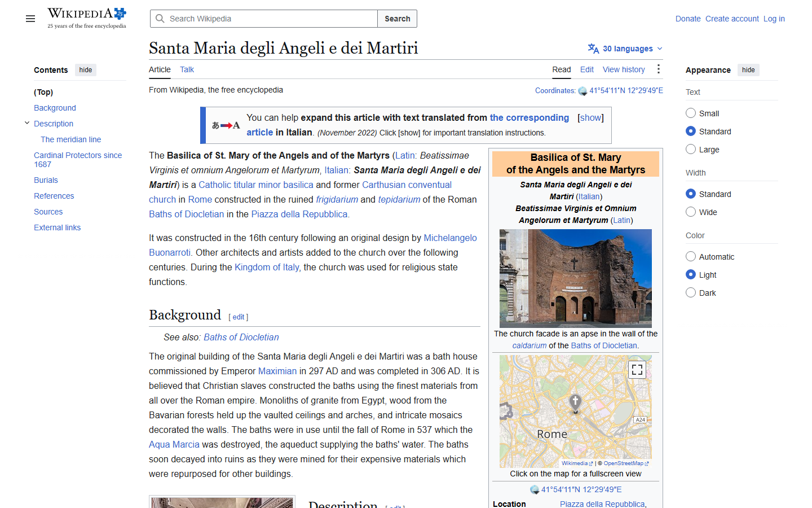Open the 30 languages dropdown
Screen dimensions: 812x508
(625, 49)
